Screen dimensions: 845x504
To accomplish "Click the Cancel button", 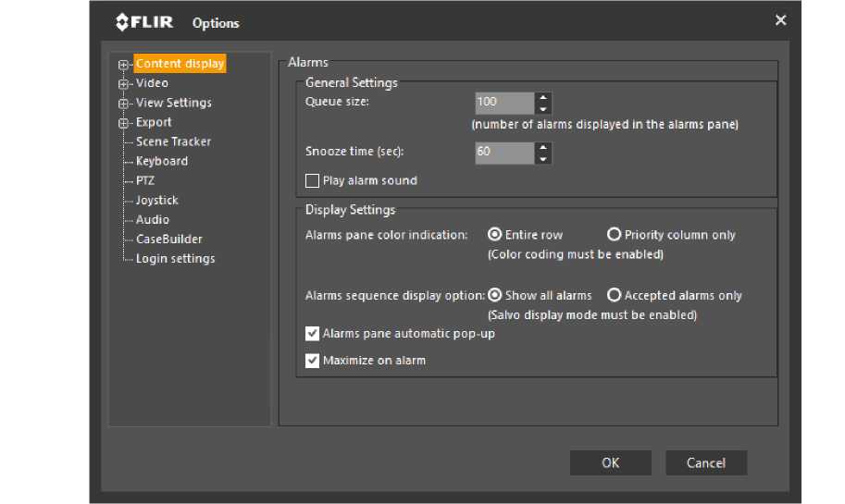I will tap(706, 462).
